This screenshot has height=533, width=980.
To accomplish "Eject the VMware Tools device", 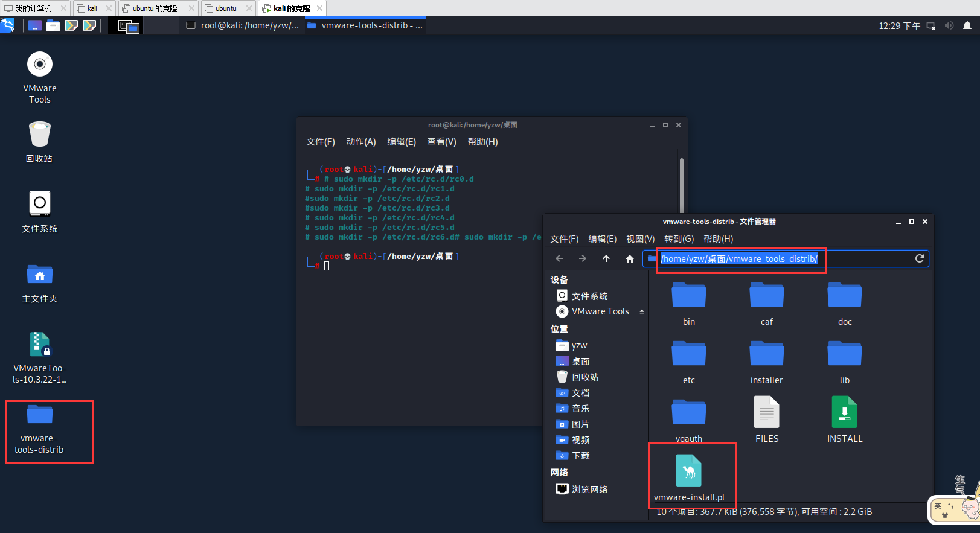I will [x=641, y=311].
